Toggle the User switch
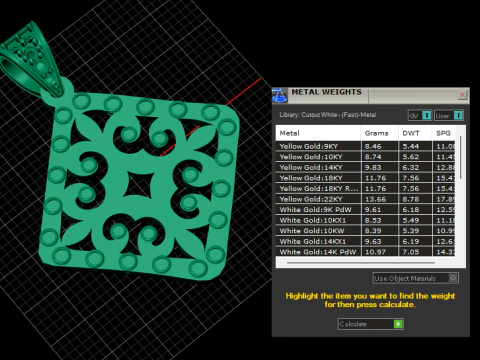The image size is (480, 360). coord(449,115)
